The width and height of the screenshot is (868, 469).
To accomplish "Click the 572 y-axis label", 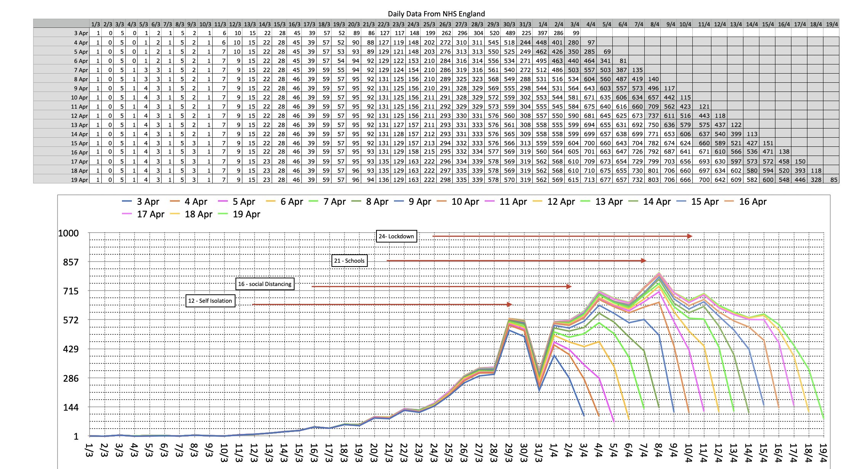I will pyautogui.click(x=71, y=320).
